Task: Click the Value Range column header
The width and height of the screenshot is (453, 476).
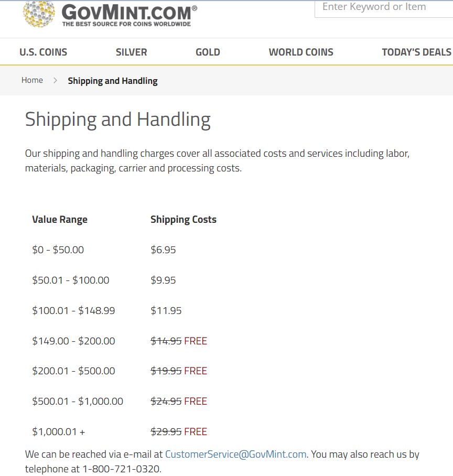Action: [x=60, y=220]
